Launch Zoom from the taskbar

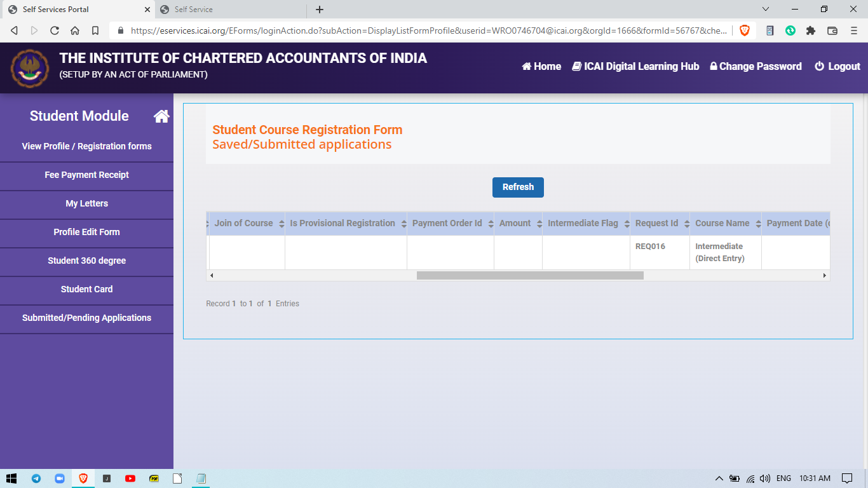pos(60,478)
